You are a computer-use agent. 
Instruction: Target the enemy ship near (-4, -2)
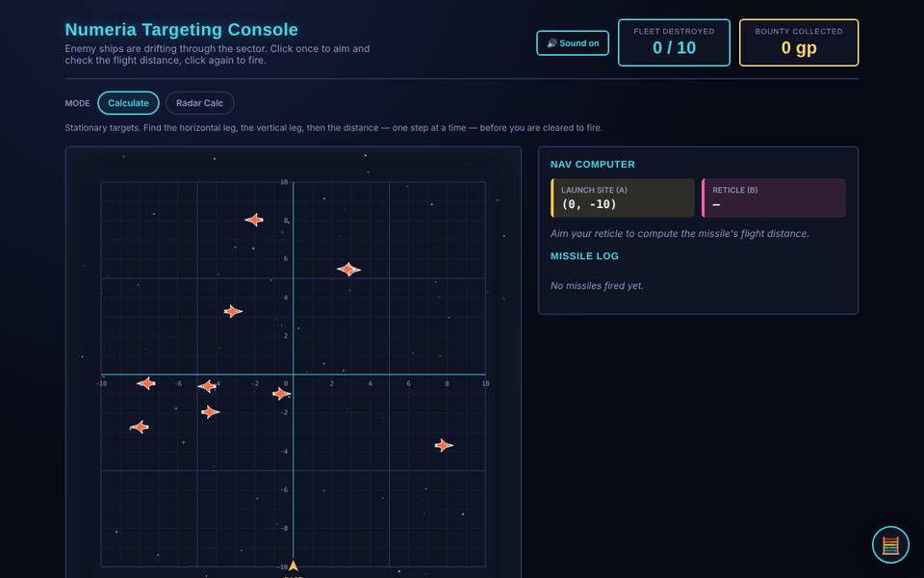tap(210, 411)
